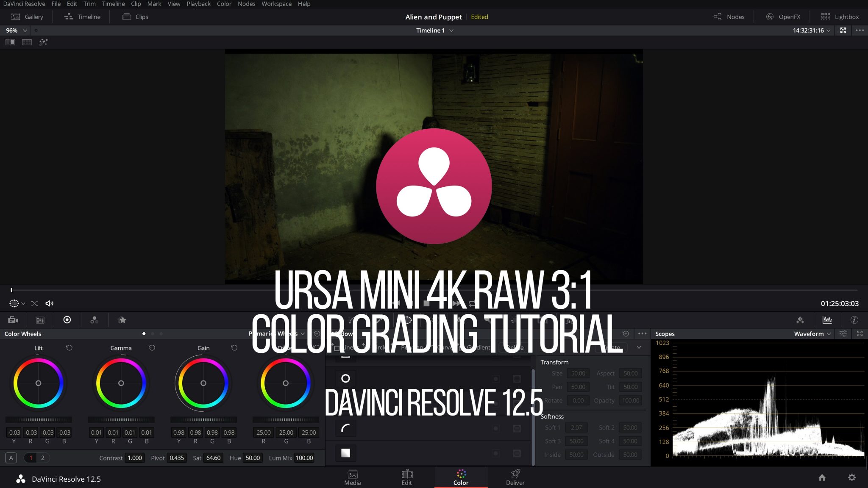Toggle the Nodes panel
This screenshot has width=868, height=488.
coord(729,17)
